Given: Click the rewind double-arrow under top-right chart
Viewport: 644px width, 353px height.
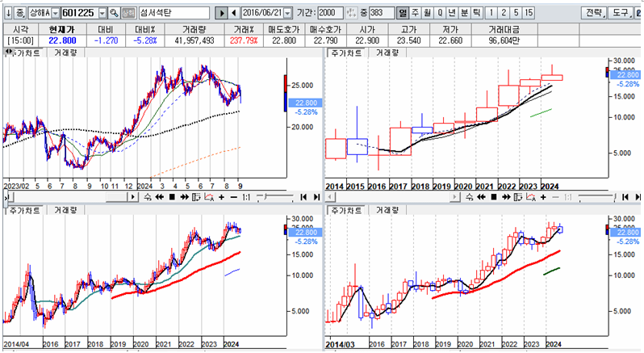Looking at the screenshot, I should tap(480, 196).
